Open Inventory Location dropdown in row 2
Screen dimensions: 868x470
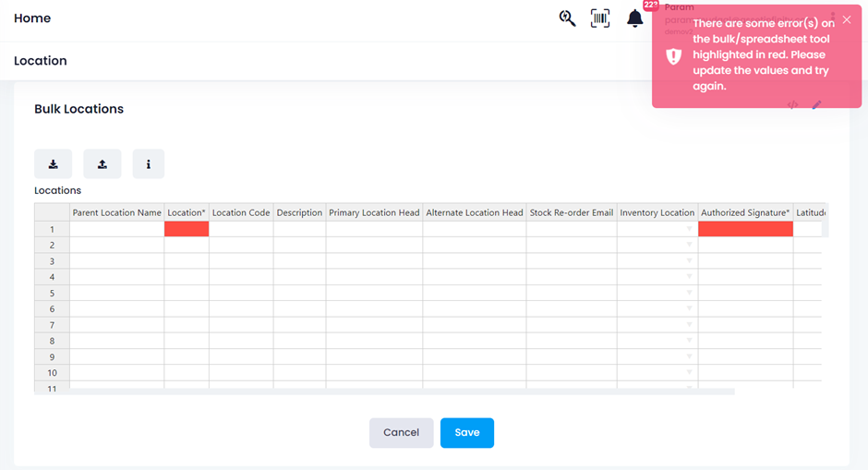689,245
